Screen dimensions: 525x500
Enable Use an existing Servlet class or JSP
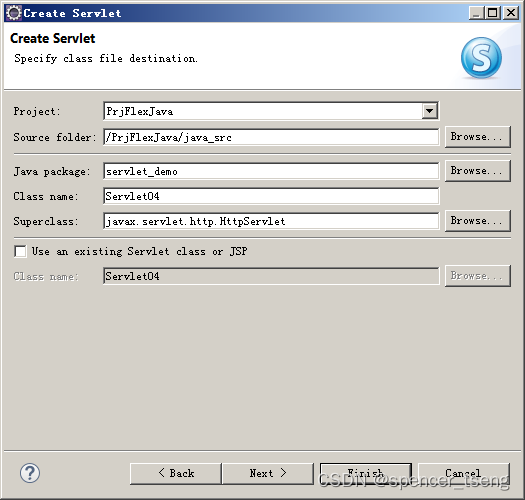(x=20, y=251)
